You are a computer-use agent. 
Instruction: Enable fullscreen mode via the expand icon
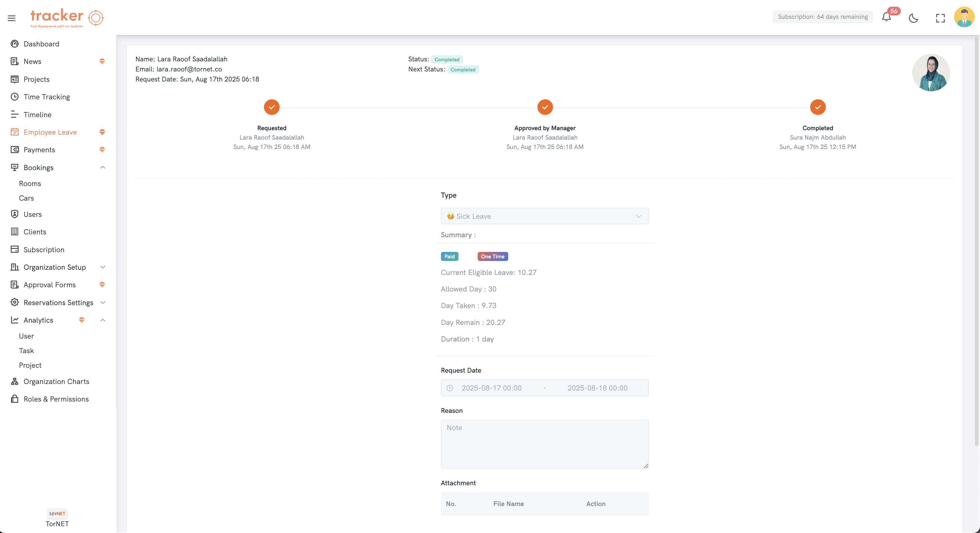coord(940,18)
